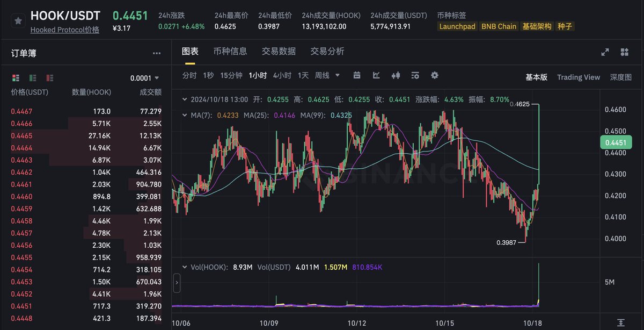Select the 1小时 time interval
644x330 pixels.
click(258, 75)
